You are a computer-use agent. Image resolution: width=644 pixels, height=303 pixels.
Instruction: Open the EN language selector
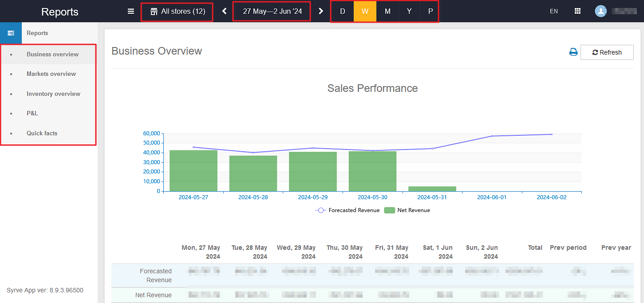click(553, 12)
